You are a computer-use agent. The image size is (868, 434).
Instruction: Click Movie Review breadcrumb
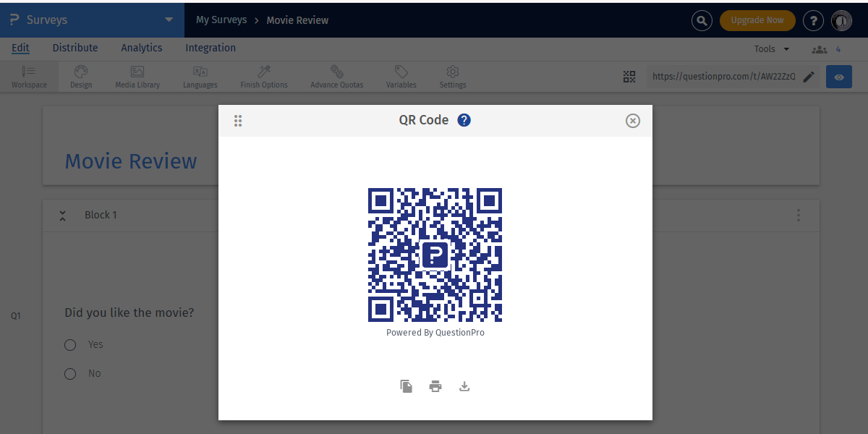(297, 20)
